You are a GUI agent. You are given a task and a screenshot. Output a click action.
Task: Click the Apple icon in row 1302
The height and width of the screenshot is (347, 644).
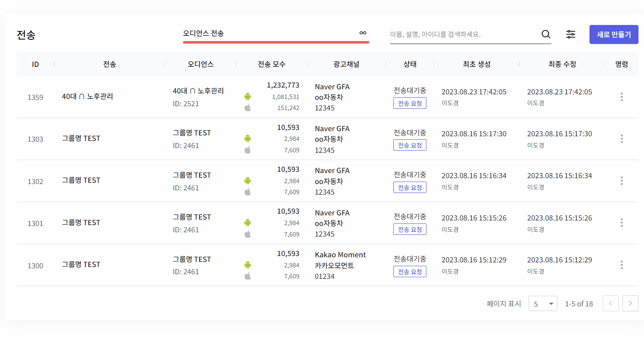point(248,192)
